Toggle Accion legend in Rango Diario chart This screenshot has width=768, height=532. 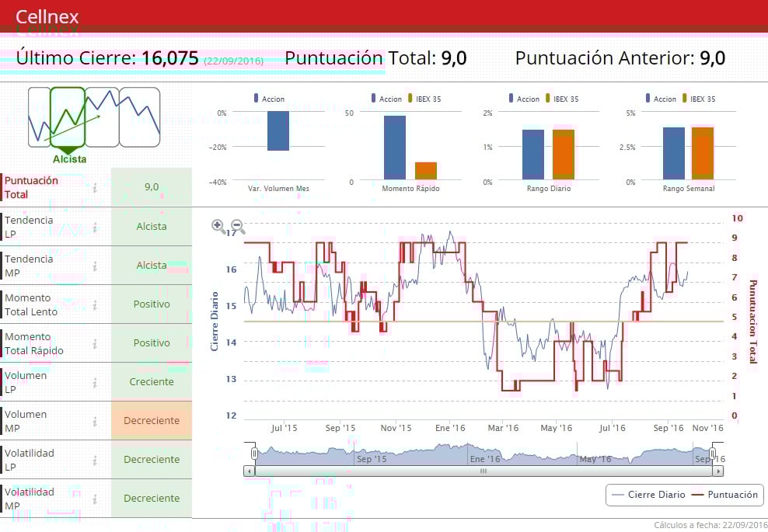click(524, 99)
